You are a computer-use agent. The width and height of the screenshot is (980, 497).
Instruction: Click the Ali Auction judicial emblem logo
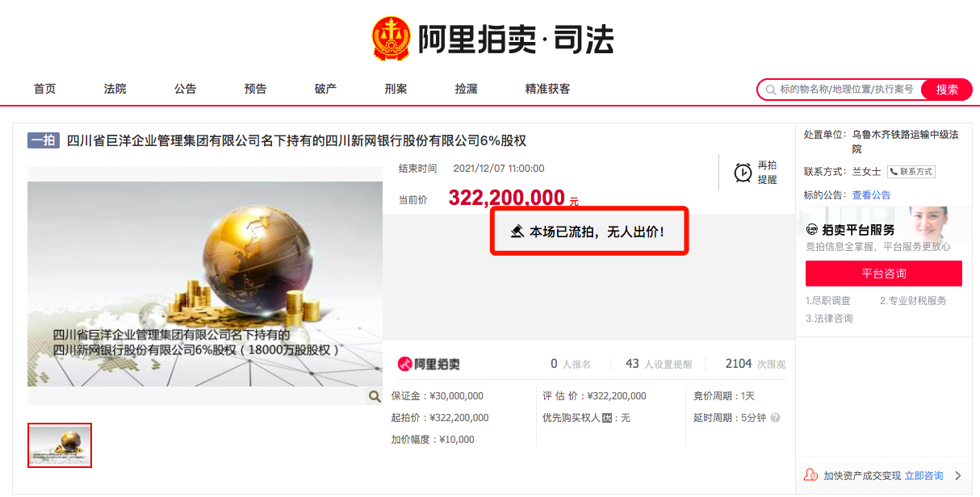pos(392,40)
